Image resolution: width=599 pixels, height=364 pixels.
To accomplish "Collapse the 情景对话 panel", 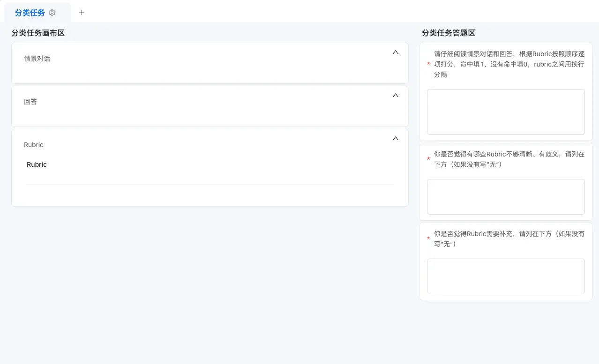I will click(x=395, y=52).
